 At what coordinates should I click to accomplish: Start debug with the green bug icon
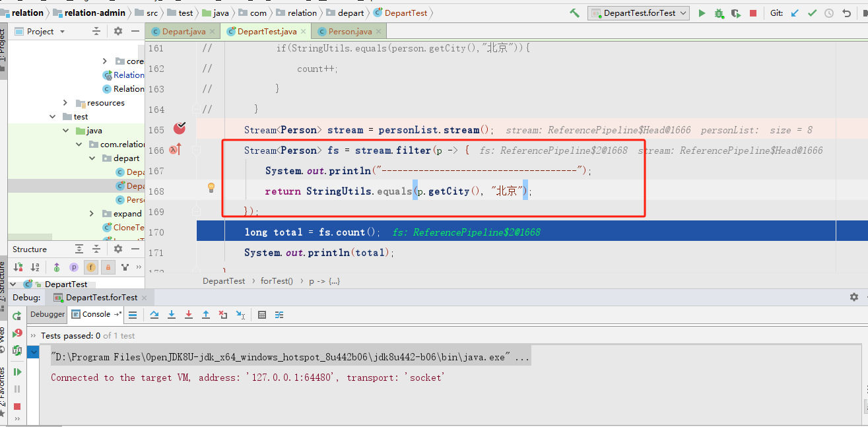point(719,13)
